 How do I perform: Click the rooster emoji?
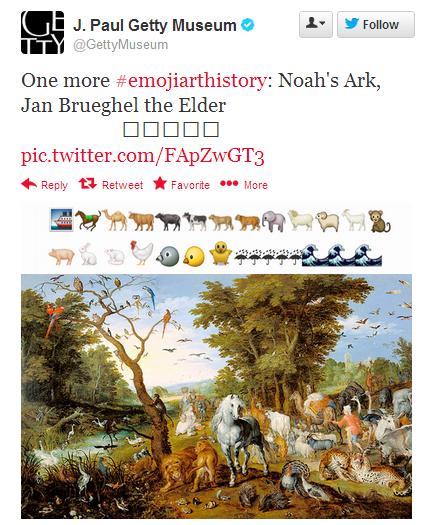[141, 253]
